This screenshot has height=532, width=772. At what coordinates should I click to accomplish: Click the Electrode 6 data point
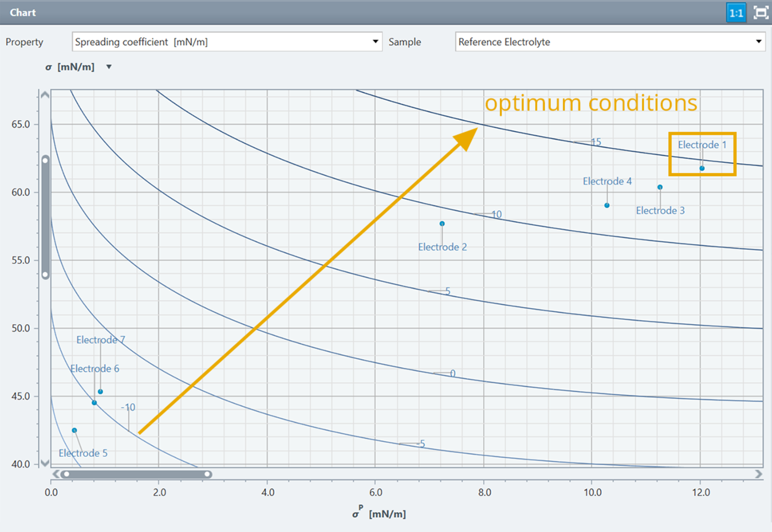tap(94, 403)
